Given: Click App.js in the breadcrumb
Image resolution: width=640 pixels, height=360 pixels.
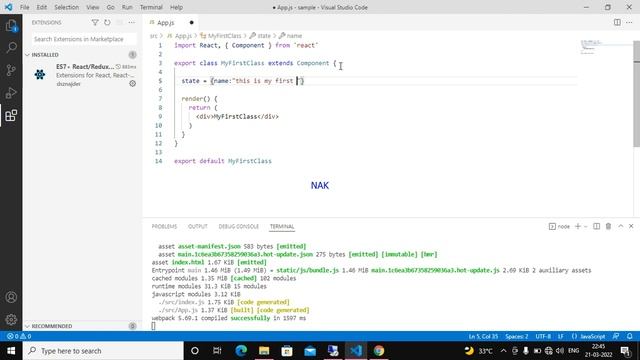Looking at the screenshot, I should [x=183, y=36].
